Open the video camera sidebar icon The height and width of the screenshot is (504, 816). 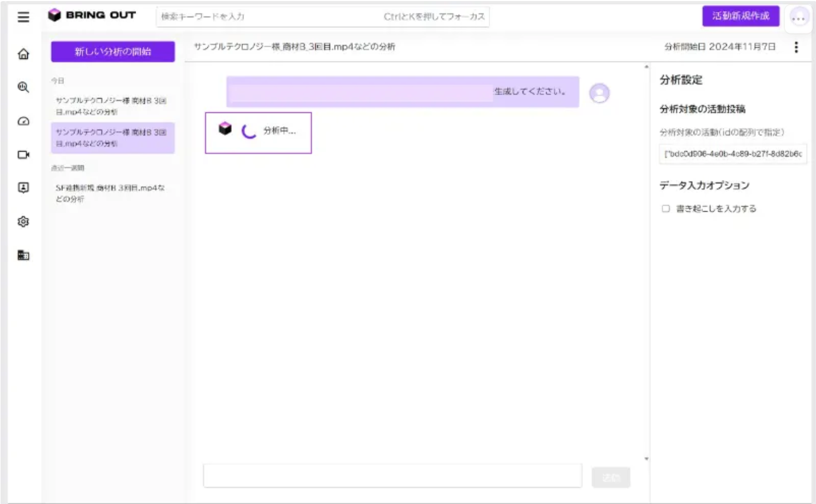click(23, 154)
